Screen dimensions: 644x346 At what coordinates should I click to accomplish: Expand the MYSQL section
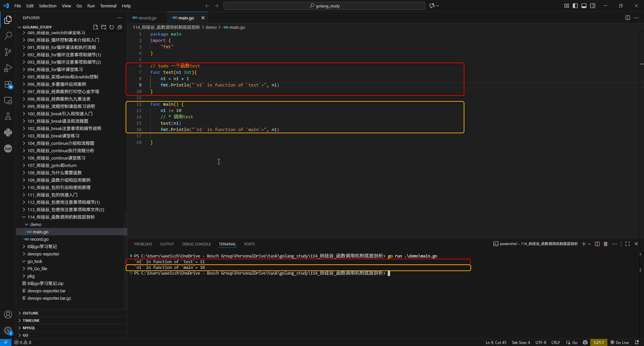pyautogui.click(x=71, y=328)
